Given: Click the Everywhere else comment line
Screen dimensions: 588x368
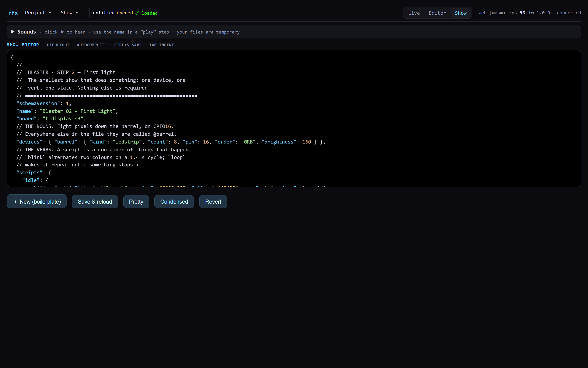Looking at the screenshot, I should coord(96,134).
